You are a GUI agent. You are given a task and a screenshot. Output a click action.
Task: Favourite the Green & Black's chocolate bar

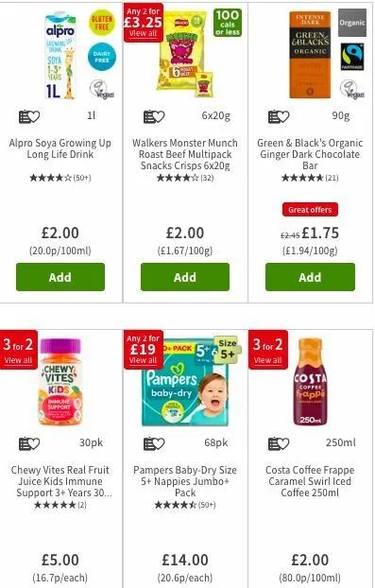click(279, 116)
